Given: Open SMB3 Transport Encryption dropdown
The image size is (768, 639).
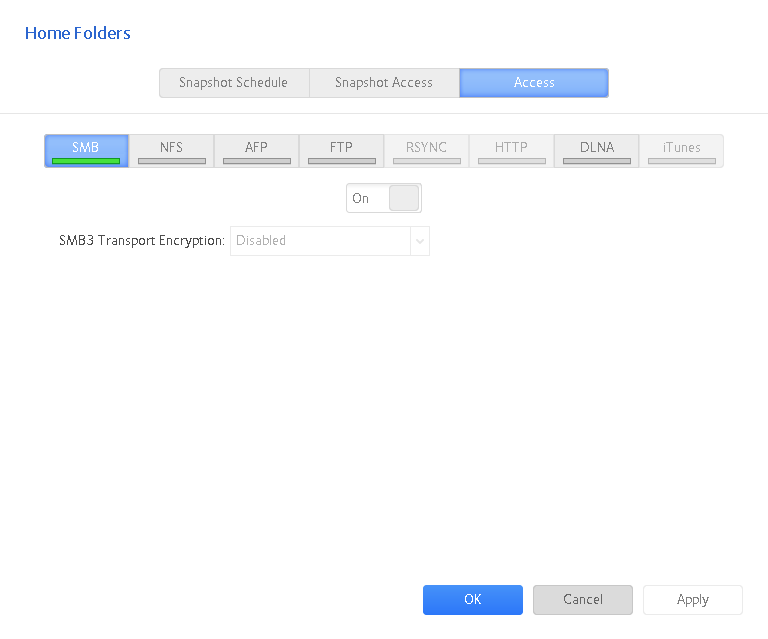Looking at the screenshot, I should (x=320, y=241).
